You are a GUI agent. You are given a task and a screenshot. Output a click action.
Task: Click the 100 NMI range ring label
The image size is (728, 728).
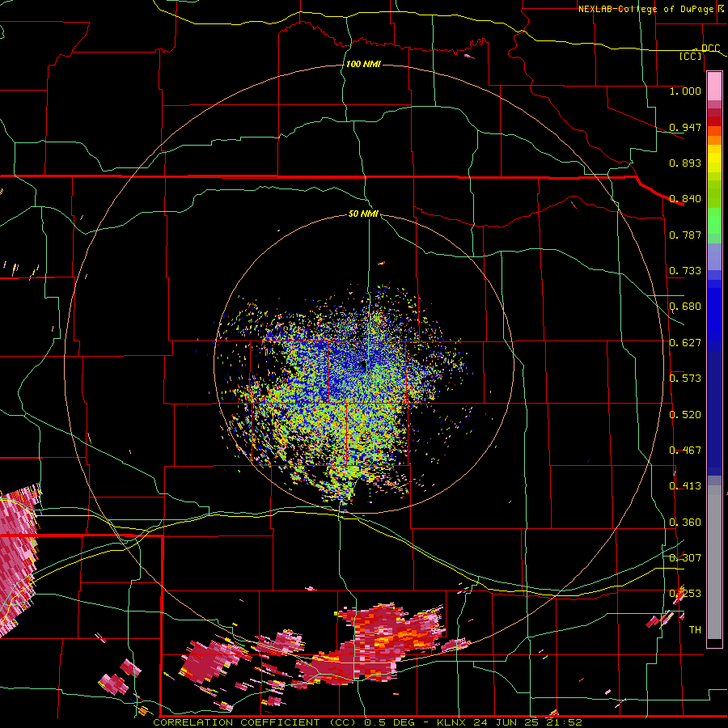363,64
